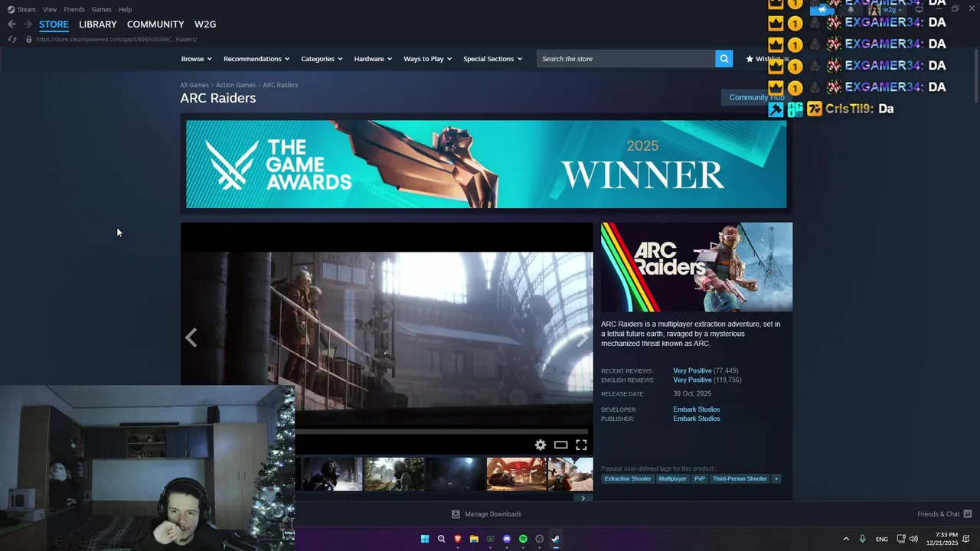Click The Game Awards Winner banner
The height and width of the screenshot is (551, 980).
[x=486, y=164]
